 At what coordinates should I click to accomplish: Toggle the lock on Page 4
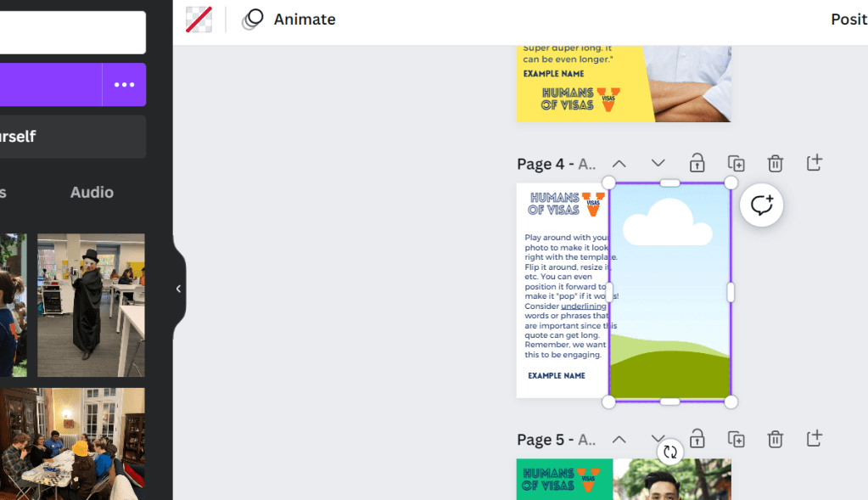pos(697,163)
